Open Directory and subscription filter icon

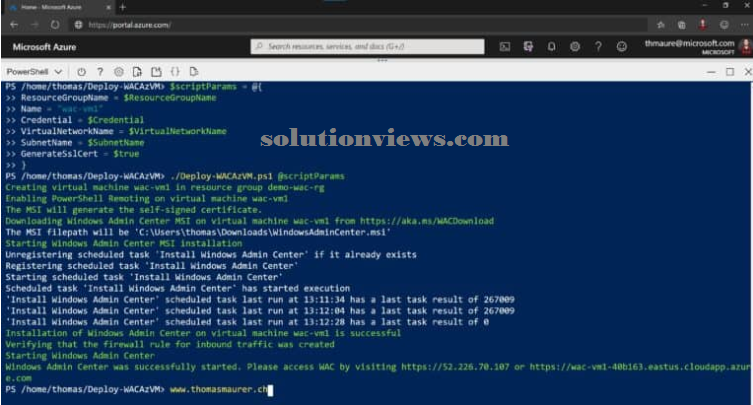point(528,47)
